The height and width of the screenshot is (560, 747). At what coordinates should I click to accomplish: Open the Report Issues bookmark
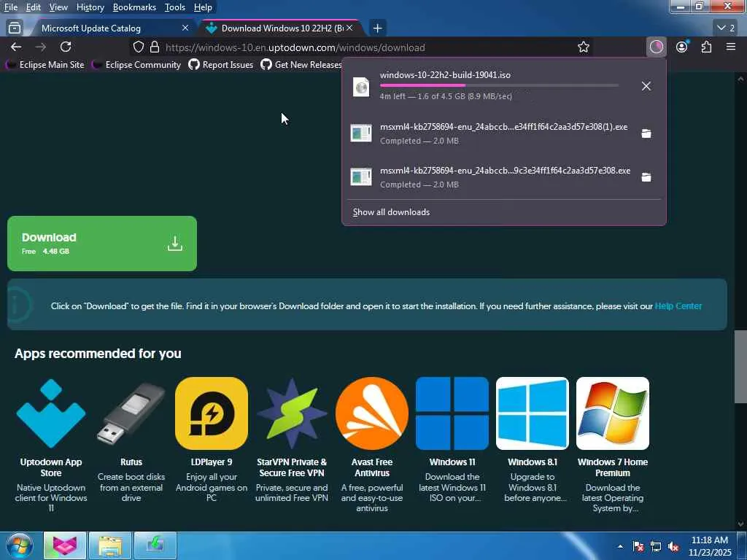[x=221, y=64]
